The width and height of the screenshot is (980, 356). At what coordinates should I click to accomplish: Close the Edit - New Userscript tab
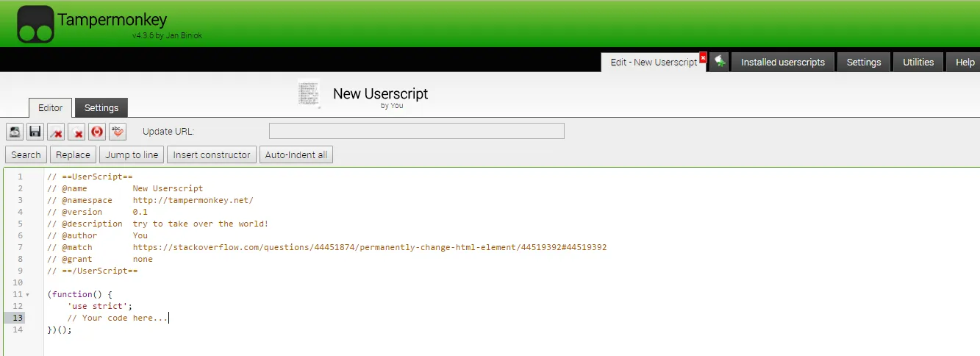click(703, 57)
